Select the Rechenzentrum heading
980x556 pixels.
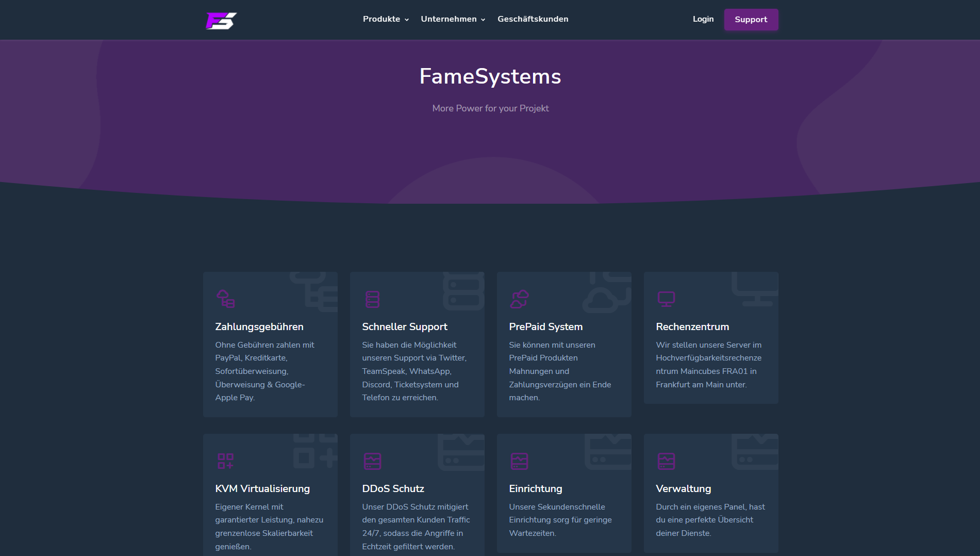(692, 326)
